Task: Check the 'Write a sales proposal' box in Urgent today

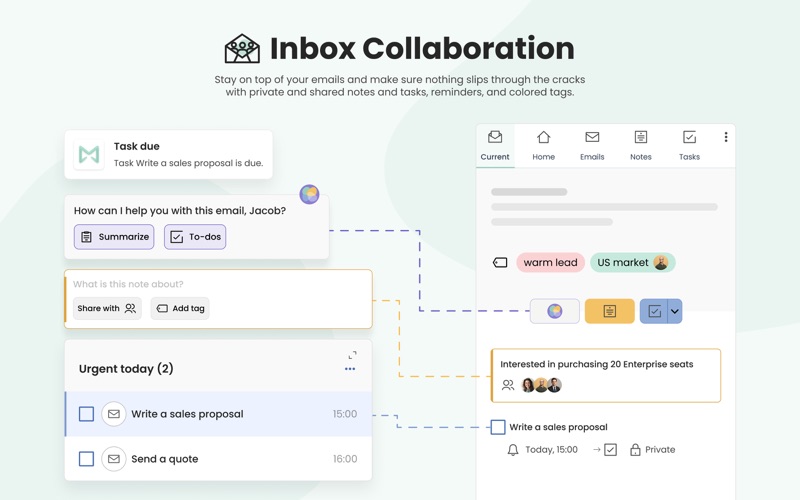Action: [x=86, y=414]
